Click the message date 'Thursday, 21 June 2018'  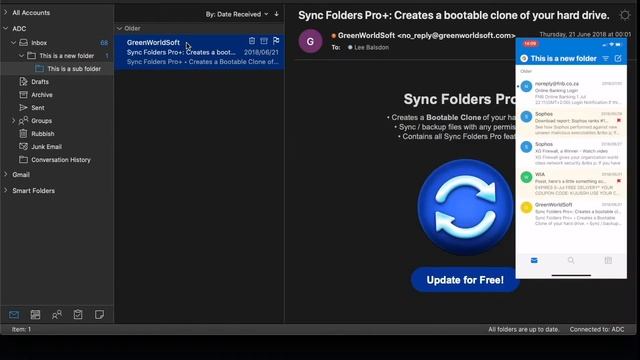pos(585,34)
